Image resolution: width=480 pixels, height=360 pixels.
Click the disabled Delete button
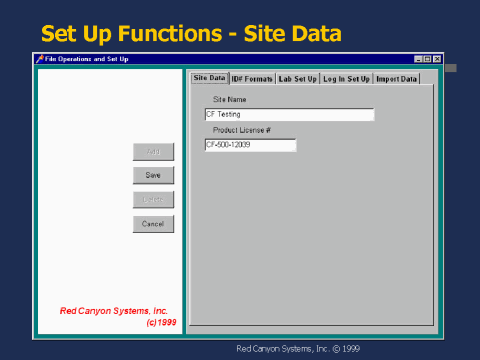[x=153, y=200]
